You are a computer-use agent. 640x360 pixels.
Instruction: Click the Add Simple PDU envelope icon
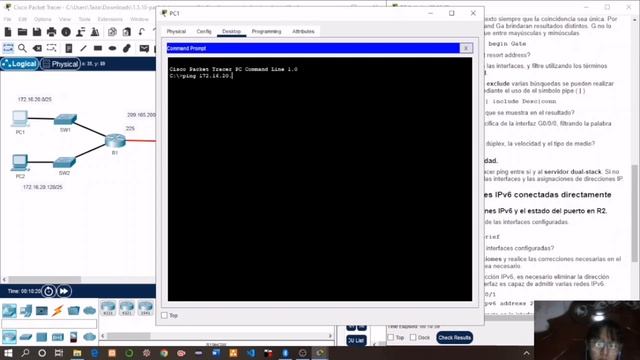(144, 49)
